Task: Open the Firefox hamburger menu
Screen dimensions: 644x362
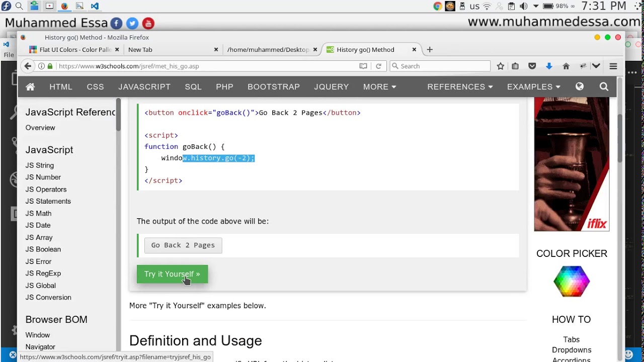Action: [x=613, y=66]
